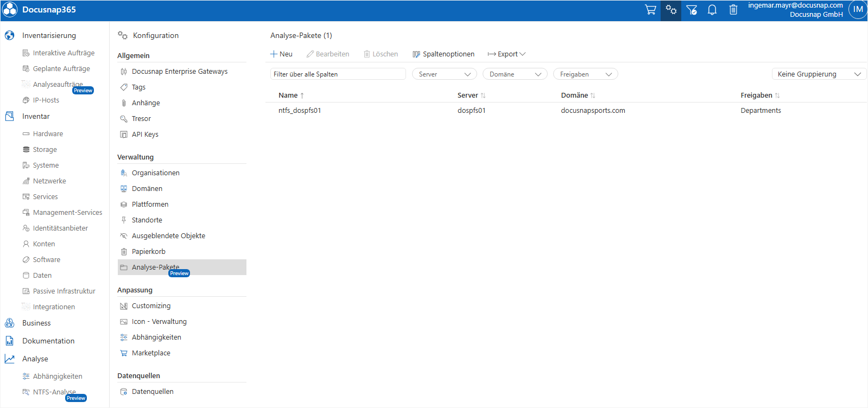
Task: Click the Docusnap365 logo icon
Action: 10,10
